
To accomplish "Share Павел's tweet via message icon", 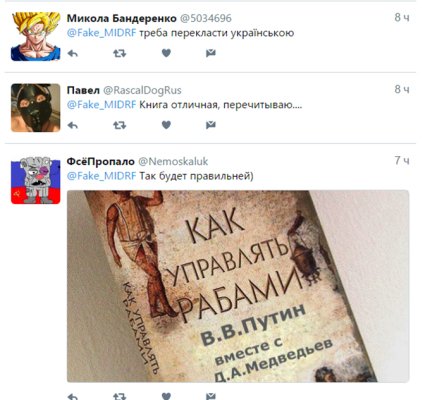I will 211,125.
